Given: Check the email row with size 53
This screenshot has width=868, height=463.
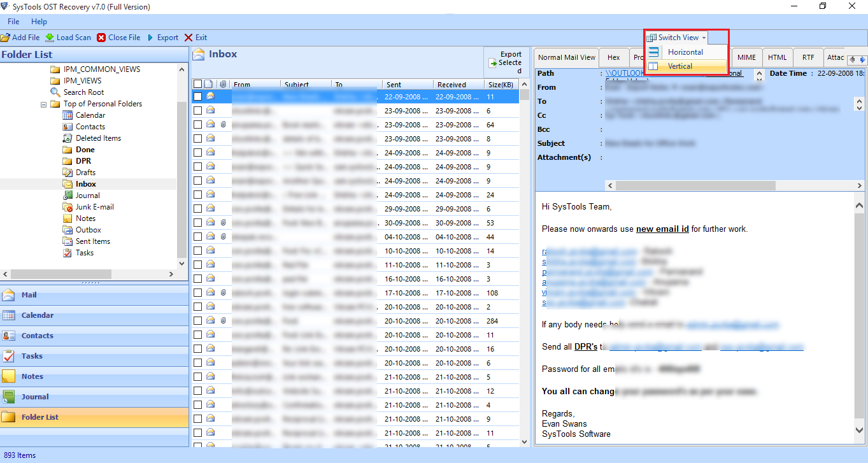Looking at the screenshot, I should tap(197, 223).
